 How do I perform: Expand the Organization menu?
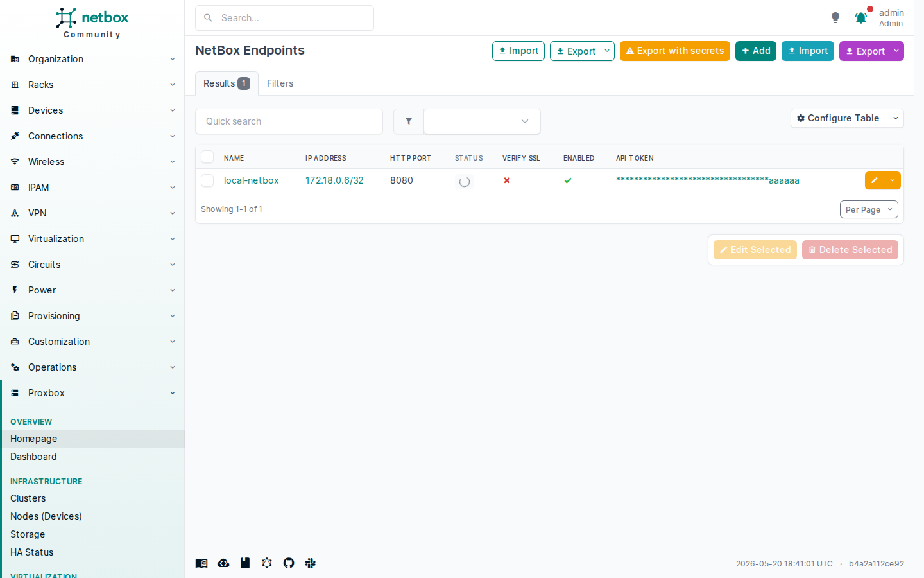(x=173, y=59)
